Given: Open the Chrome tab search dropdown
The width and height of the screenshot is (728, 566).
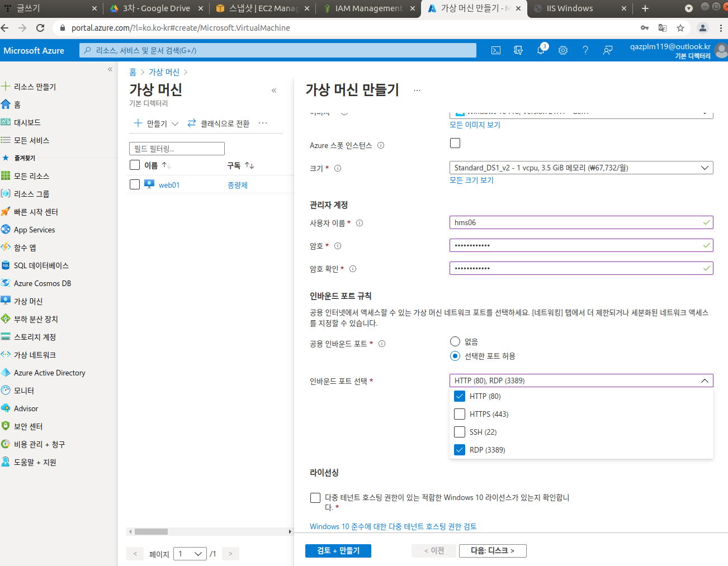Looking at the screenshot, I should (689, 8).
